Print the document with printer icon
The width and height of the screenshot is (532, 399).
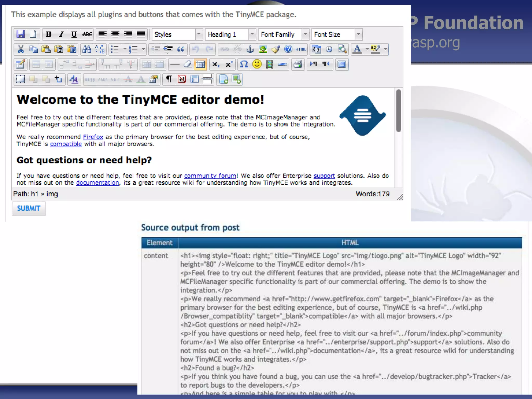click(x=298, y=64)
